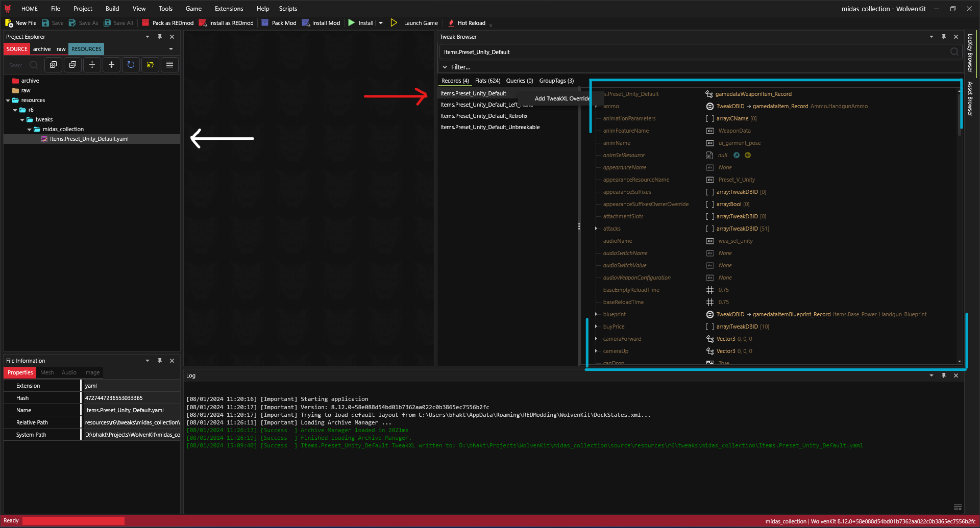Click the Tweak Browser search input field
980x528 pixels.
694,52
